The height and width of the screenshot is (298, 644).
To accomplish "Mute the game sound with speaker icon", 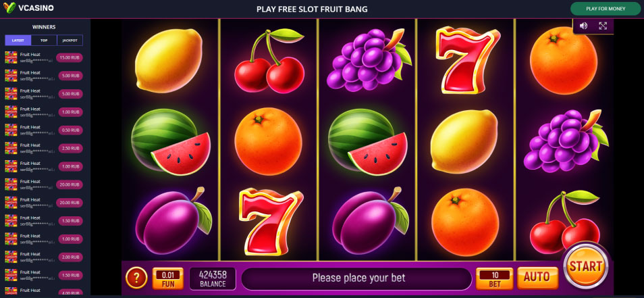I will (583, 26).
